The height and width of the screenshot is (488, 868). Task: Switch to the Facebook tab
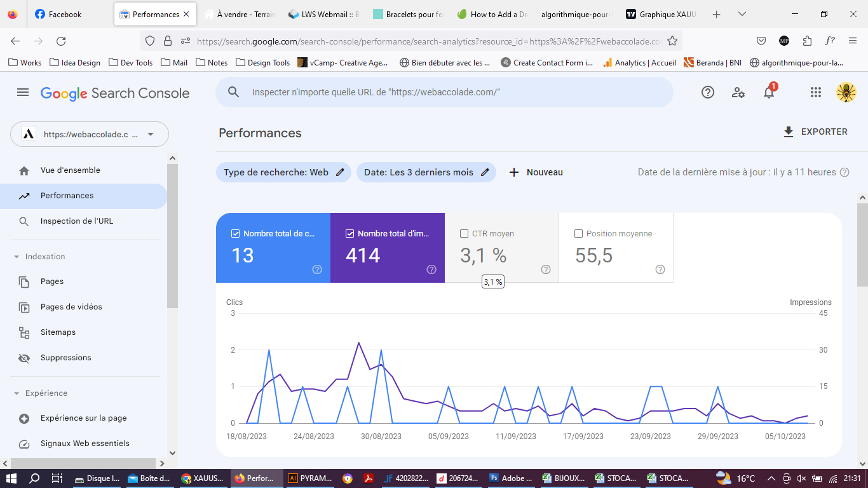(70, 14)
